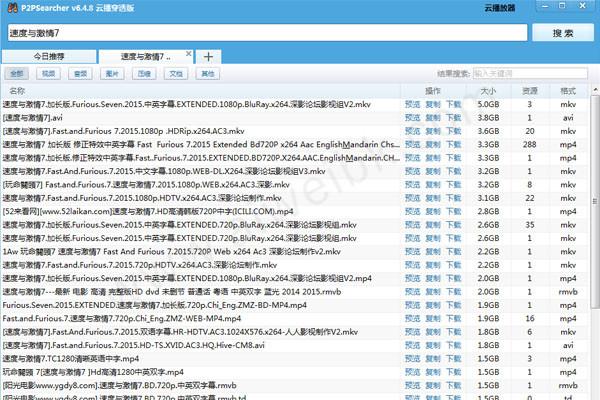Viewport: 600px width, 400px height.
Task: Switch to the 今日推荐 tab
Action: 49,57
